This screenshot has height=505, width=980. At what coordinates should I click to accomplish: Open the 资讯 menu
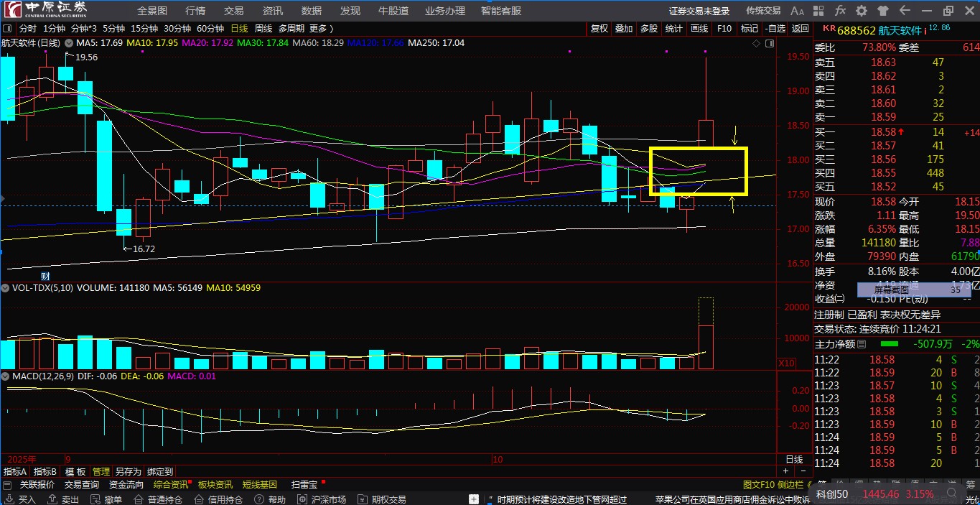coord(273,11)
